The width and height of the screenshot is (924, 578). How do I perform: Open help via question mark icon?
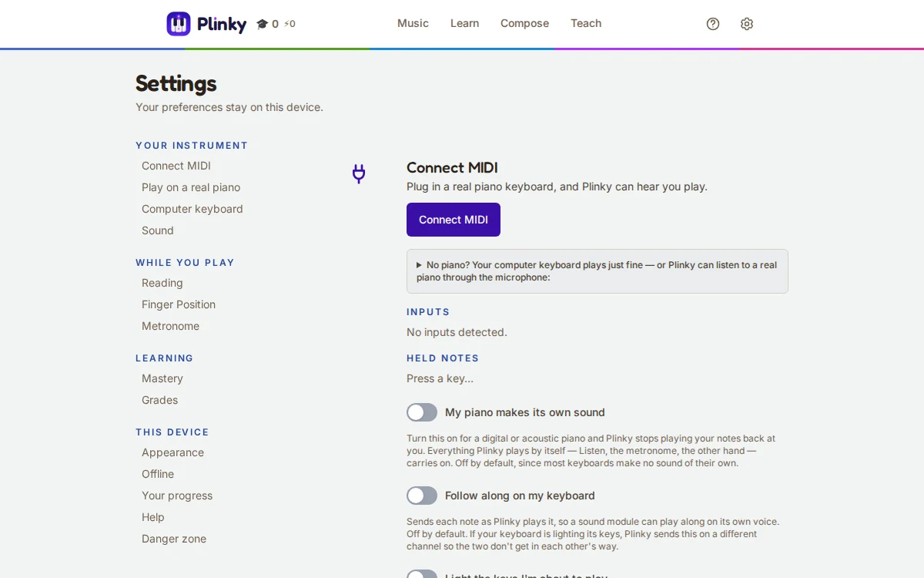pyautogui.click(x=713, y=24)
